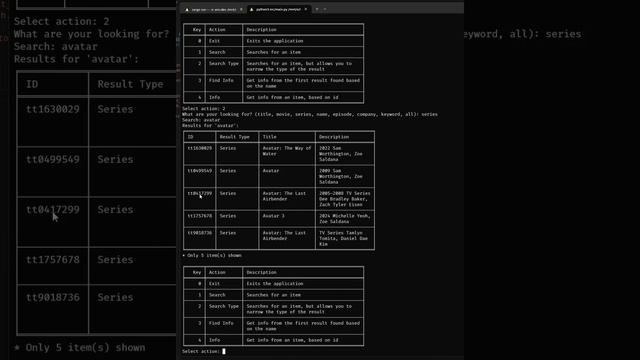Click ID tt0417299 in terminal results table
The height and width of the screenshot is (360, 640).
200,193
